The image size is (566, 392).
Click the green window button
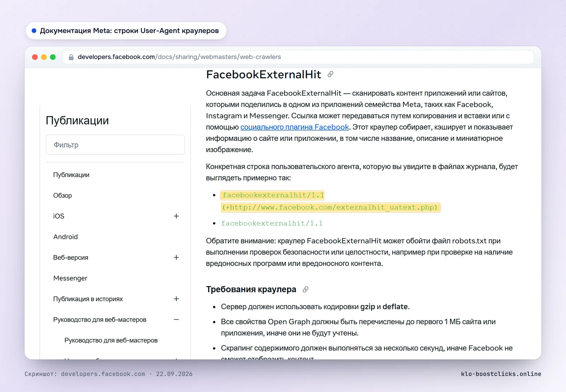point(53,57)
